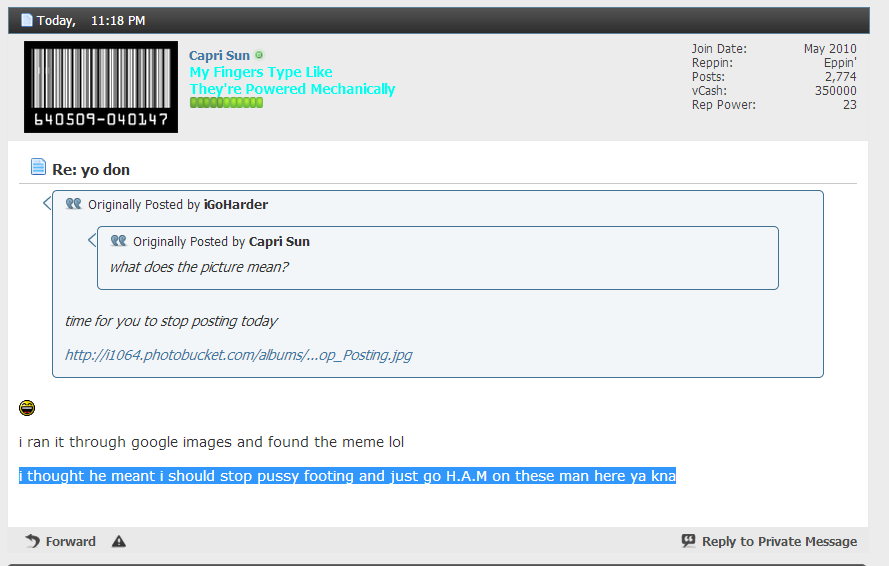
Task: Click the green online status indicator
Action: pyautogui.click(x=259, y=55)
